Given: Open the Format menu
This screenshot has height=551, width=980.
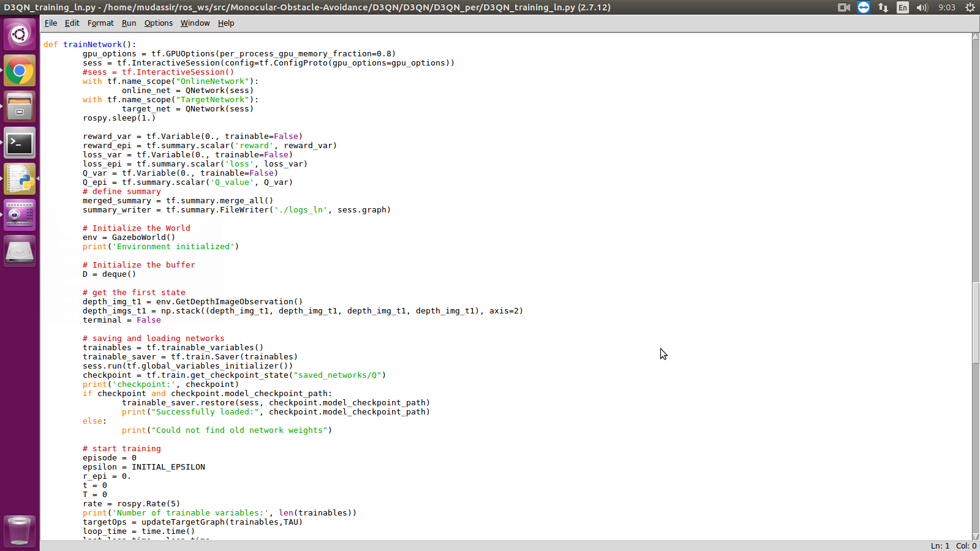Looking at the screenshot, I should pyautogui.click(x=100, y=23).
